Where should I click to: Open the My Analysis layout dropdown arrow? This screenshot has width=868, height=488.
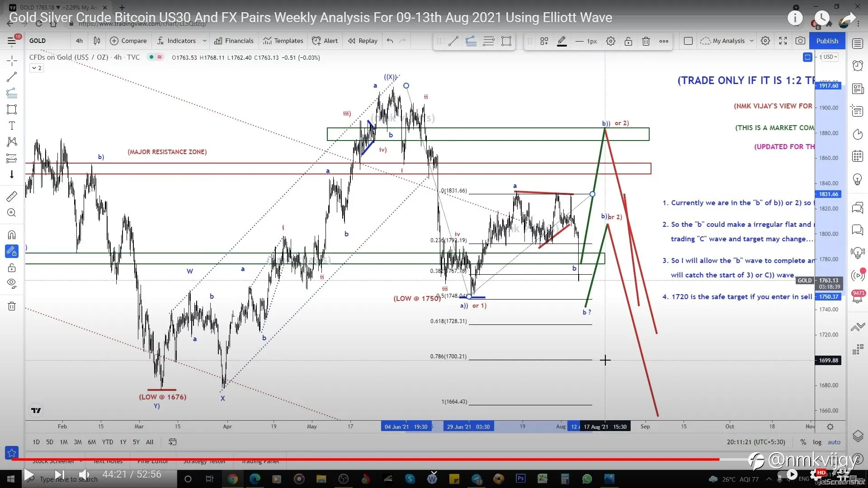coord(752,41)
